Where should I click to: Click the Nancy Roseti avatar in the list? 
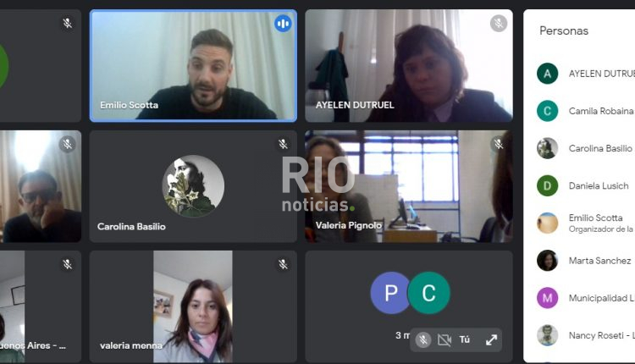[x=548, y=335]
